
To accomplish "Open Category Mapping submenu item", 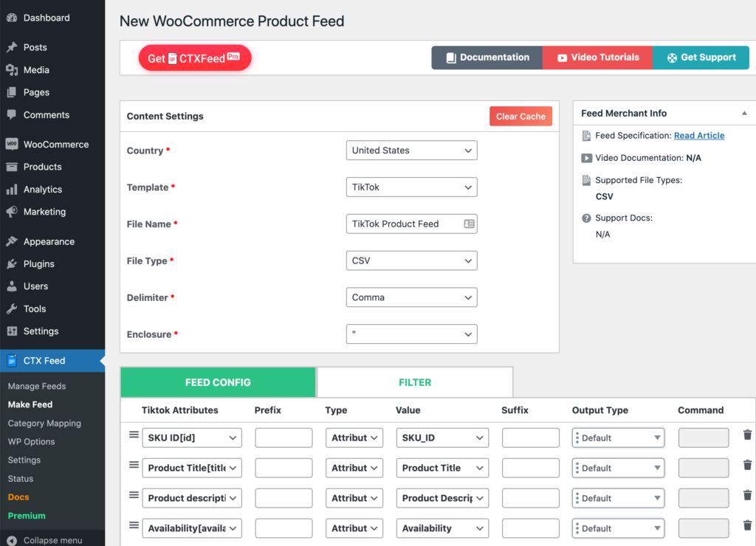I will 44,423.
